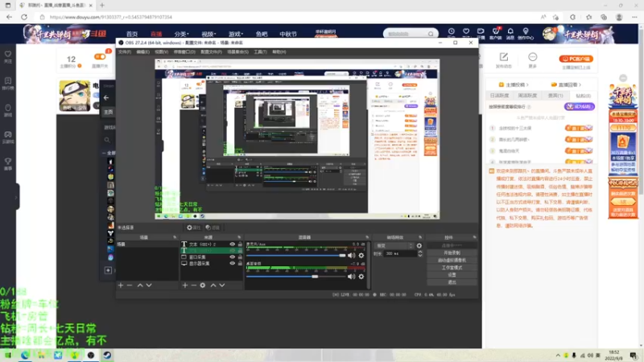
Task: Open Douyu creator center icon
Action: point(526,33)
